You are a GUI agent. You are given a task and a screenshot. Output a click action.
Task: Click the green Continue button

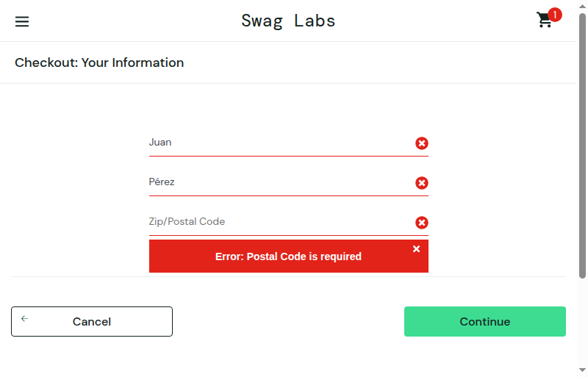pos(485,321)
